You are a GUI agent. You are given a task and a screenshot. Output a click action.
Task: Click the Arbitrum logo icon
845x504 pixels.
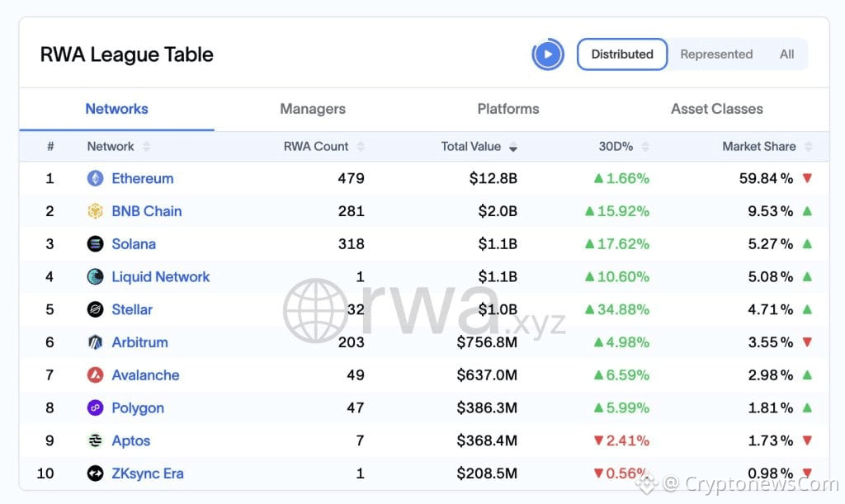(96, 342)
